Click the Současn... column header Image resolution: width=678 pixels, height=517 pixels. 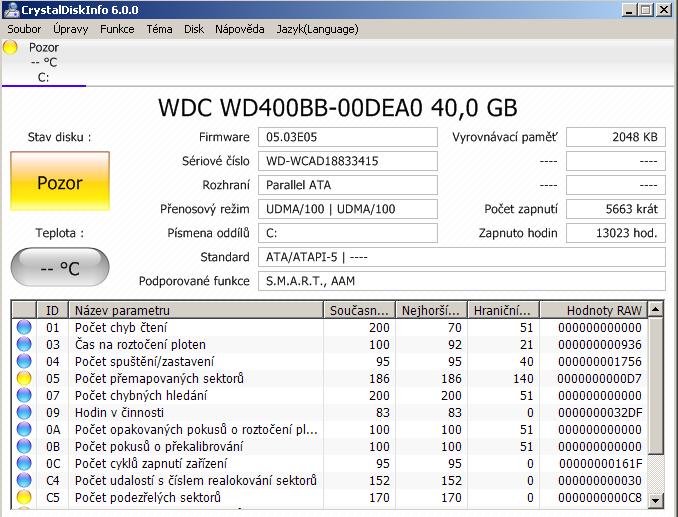pos(359,310)
